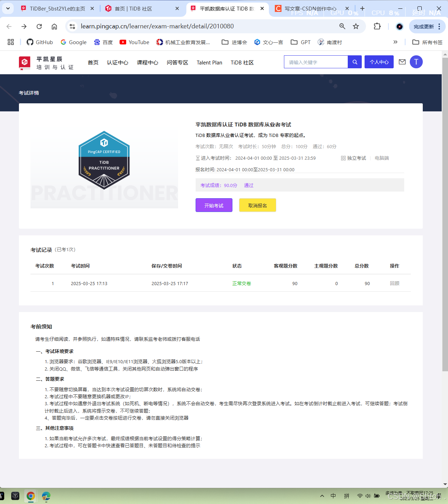Reload the current page
Image resolution: width=448 pixels, height=504 pixels.
(x=39, y=26)
